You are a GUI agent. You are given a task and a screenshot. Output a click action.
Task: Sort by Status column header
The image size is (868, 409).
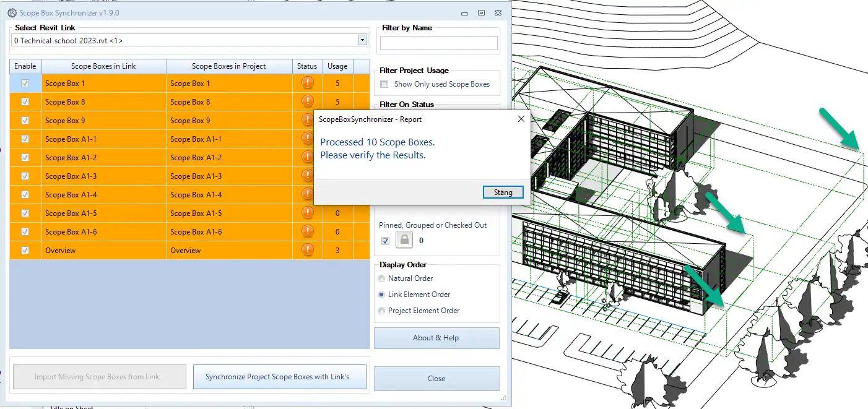(307, 66)
